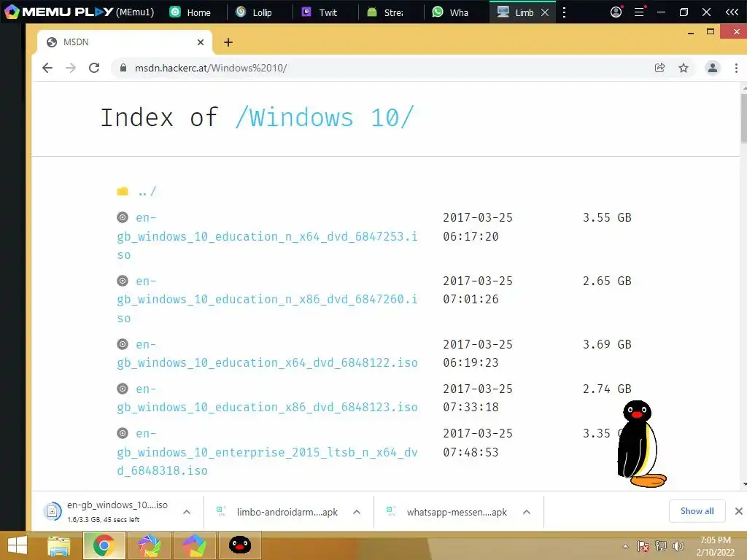Close the Limb tab in MEmu

[x=545, y=12]
